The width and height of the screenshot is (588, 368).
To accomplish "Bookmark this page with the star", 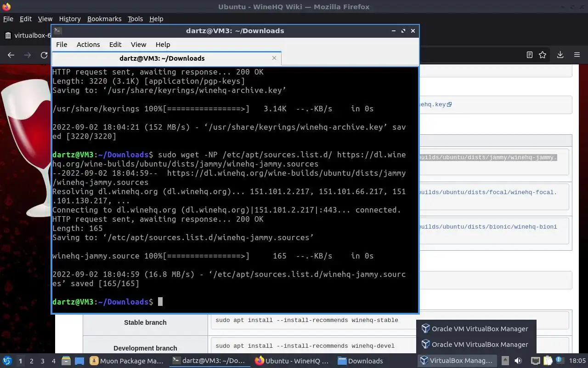I will [x=543, y=55].
